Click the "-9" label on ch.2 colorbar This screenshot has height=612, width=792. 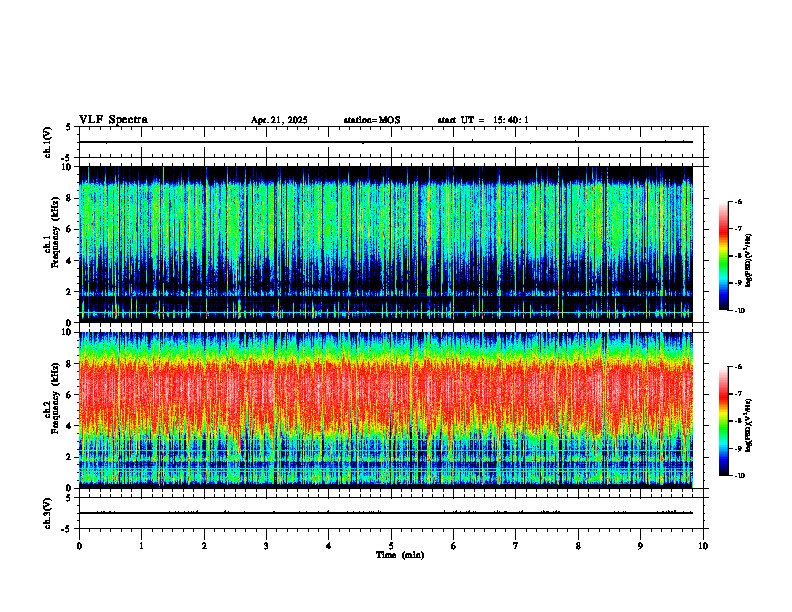point(738,448)
